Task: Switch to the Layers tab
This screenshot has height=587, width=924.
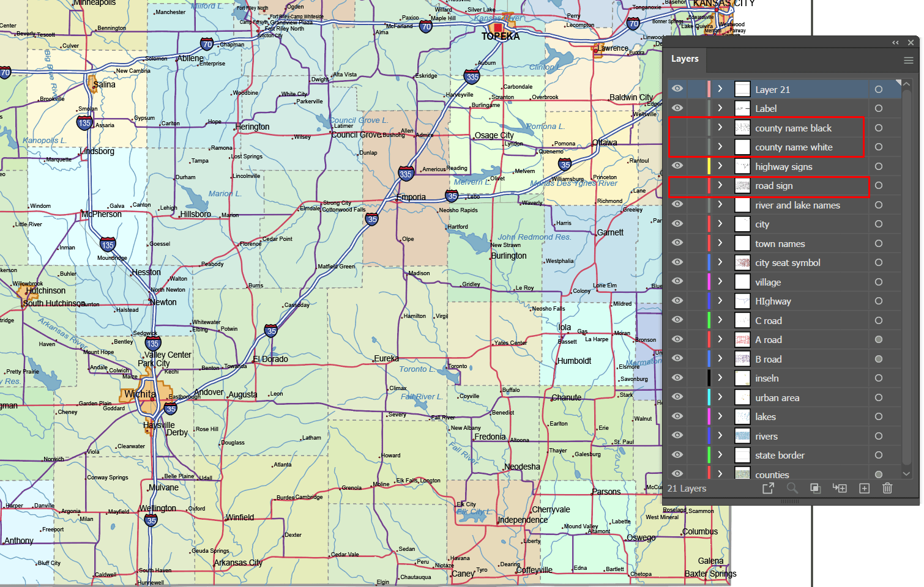Action: coord(685,59)
